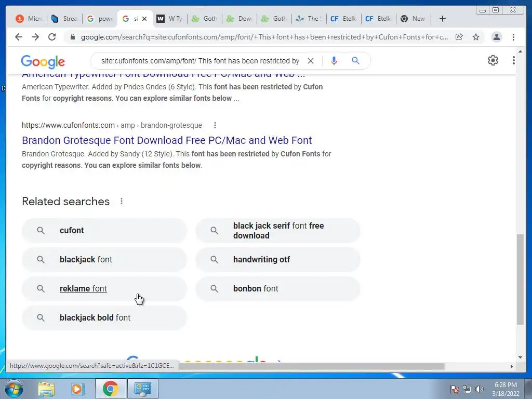Launch Windows Media Player from taskbar
The image size is (532, 399).
[77, 389]
